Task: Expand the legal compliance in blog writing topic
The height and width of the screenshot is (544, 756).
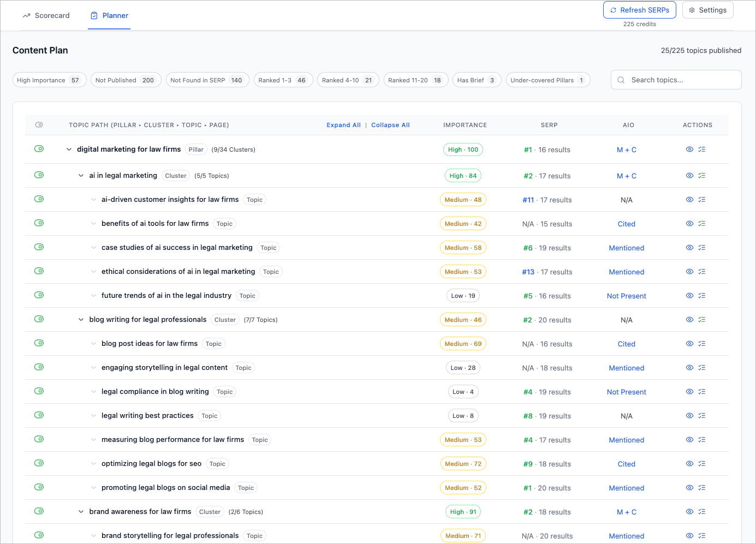Action: click(93, 391)
